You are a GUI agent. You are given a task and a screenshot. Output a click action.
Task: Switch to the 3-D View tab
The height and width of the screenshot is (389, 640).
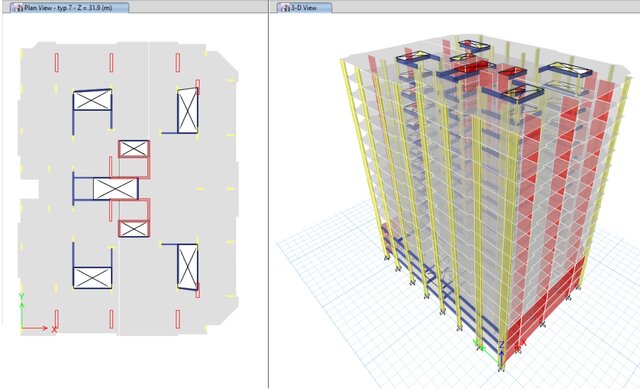304,7
